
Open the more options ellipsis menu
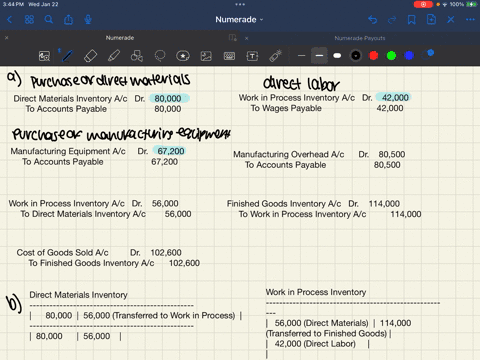[x=470, y=20]
